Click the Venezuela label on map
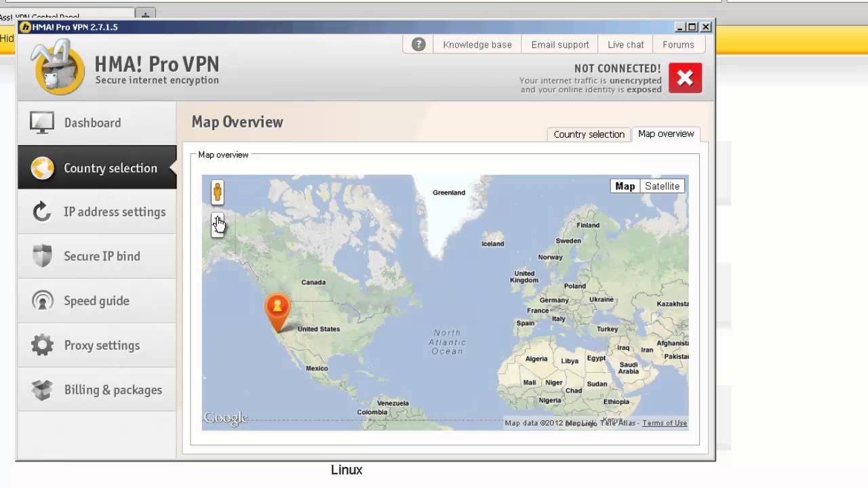868x488 pixels. coord(393,403)
